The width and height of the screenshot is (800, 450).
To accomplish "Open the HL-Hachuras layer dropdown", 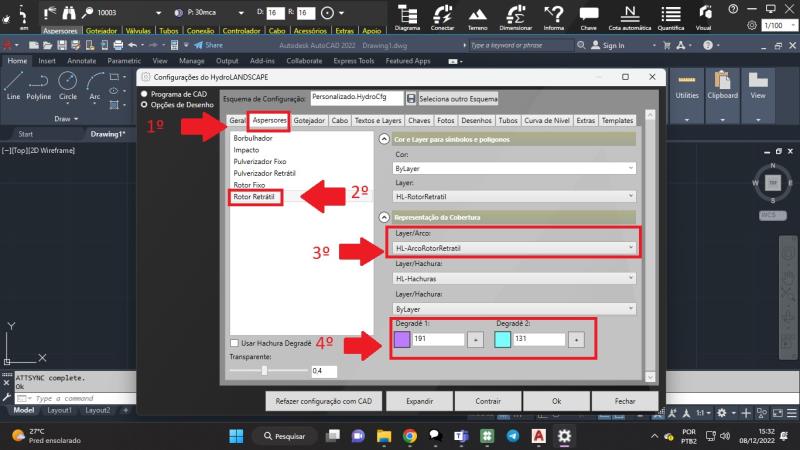I will tap(514, 279).
